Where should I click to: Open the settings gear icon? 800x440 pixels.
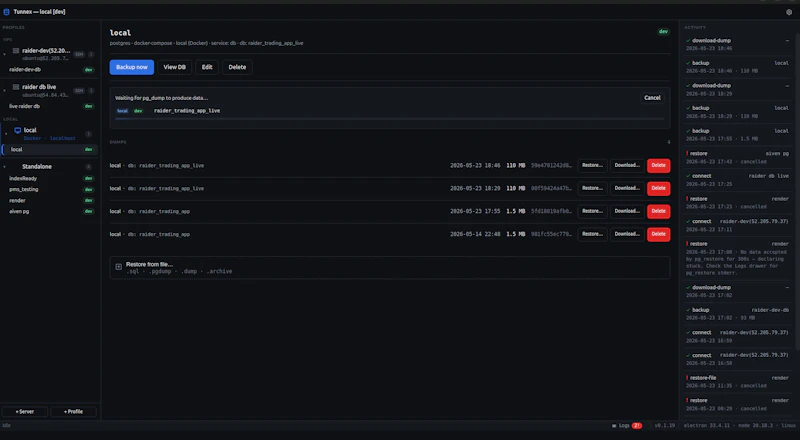coord(789,12)
